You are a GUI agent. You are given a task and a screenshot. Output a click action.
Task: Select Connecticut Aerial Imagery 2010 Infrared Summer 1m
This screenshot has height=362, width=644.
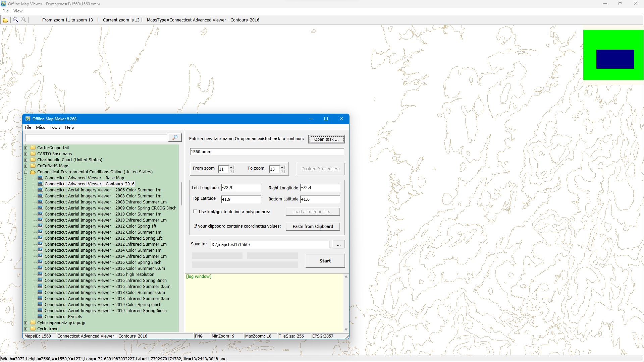tap(106, 220)
